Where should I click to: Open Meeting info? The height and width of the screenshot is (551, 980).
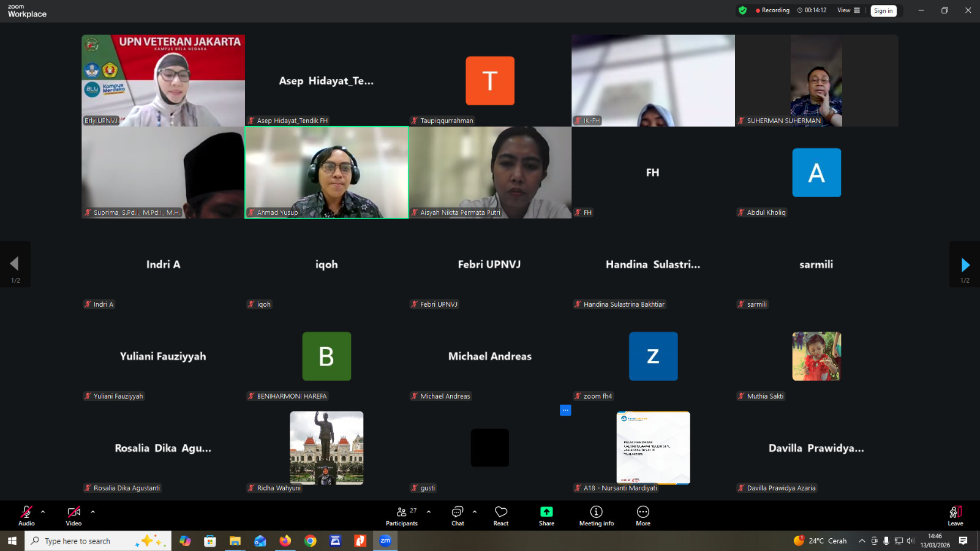coord(596,515)
